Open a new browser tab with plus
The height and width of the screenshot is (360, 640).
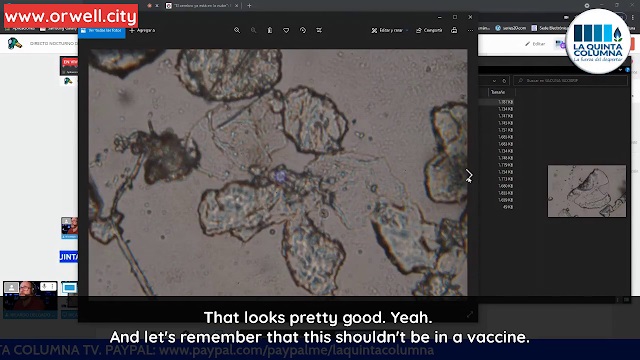249,6
